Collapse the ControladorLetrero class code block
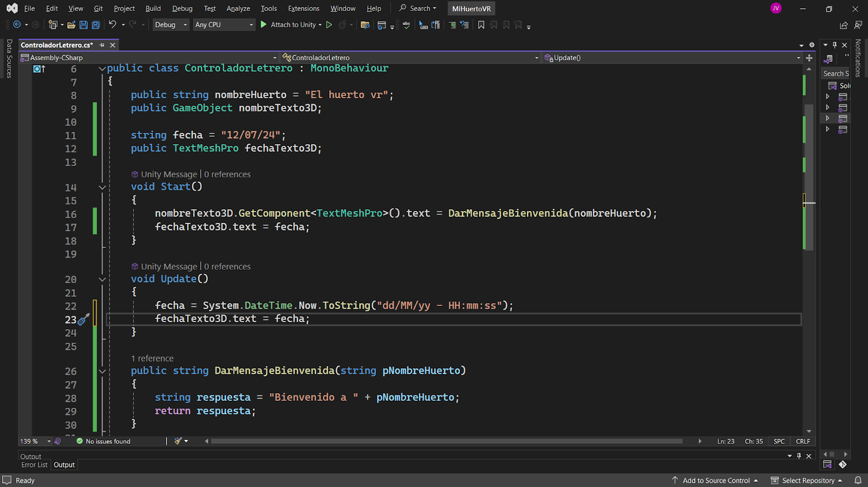The width and height of the screenshot is (868, 487). (102, 69)
